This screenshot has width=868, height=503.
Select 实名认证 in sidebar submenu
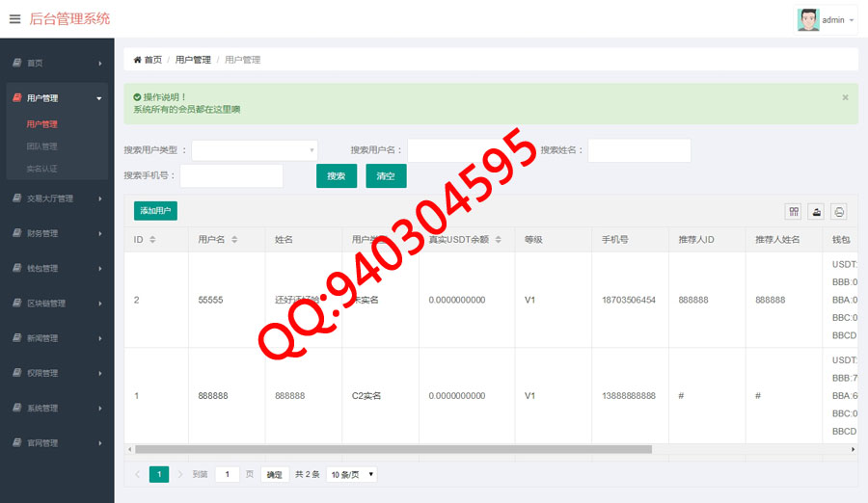(42, 169)
